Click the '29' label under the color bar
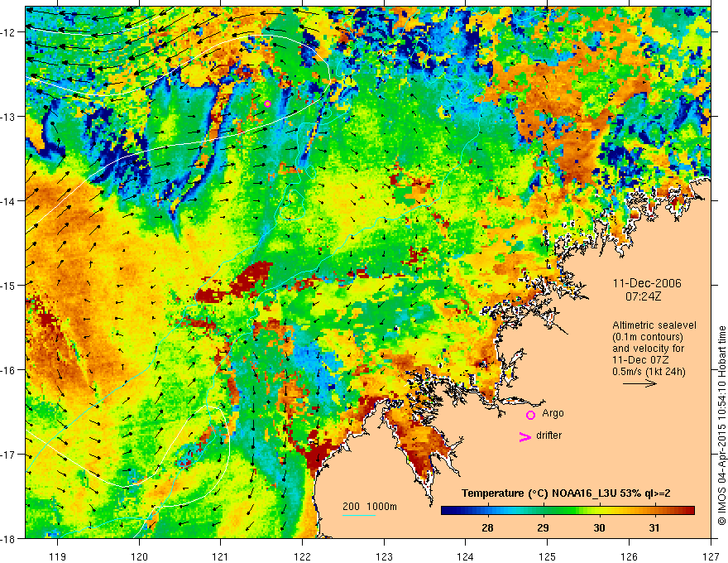This screenshot has height=563, width=728. (x=543, y=527)
